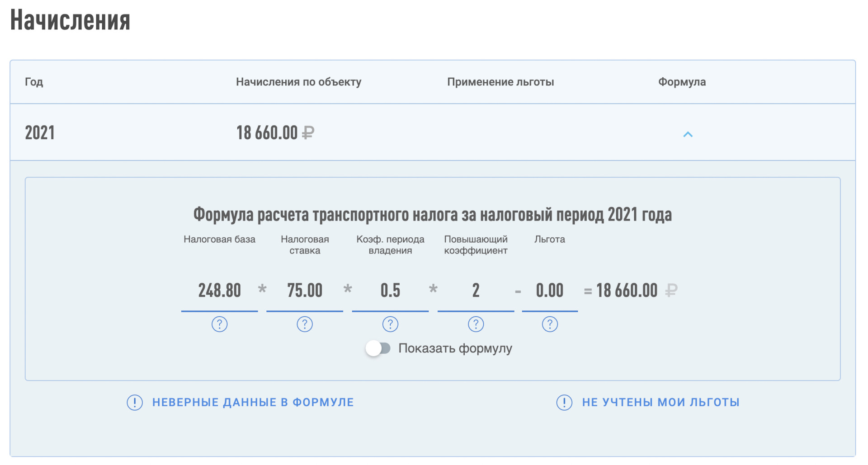868x465 pixels.
Task: Click the Формула расчета транспортного налога title
Action: tap(433, 214)
